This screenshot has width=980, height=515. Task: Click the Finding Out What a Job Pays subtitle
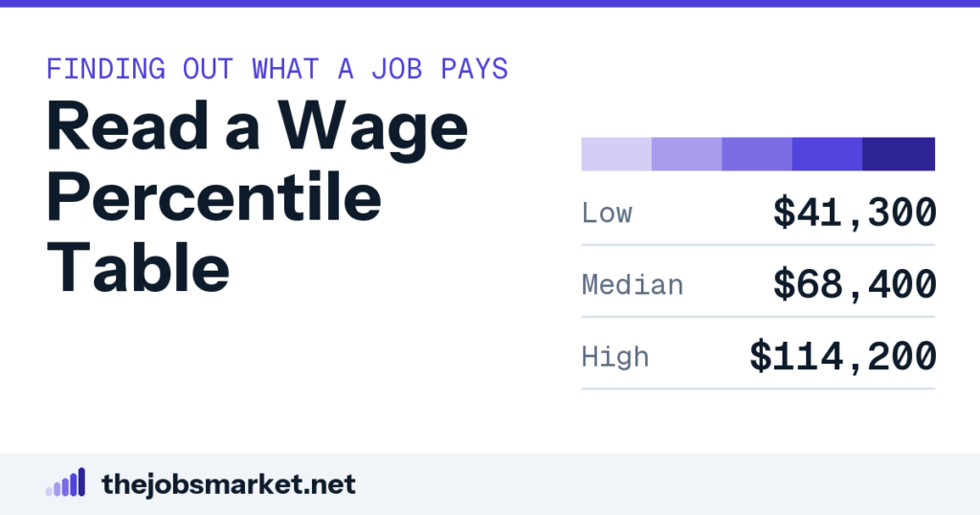pyautogui.click(x=278, y=69)
